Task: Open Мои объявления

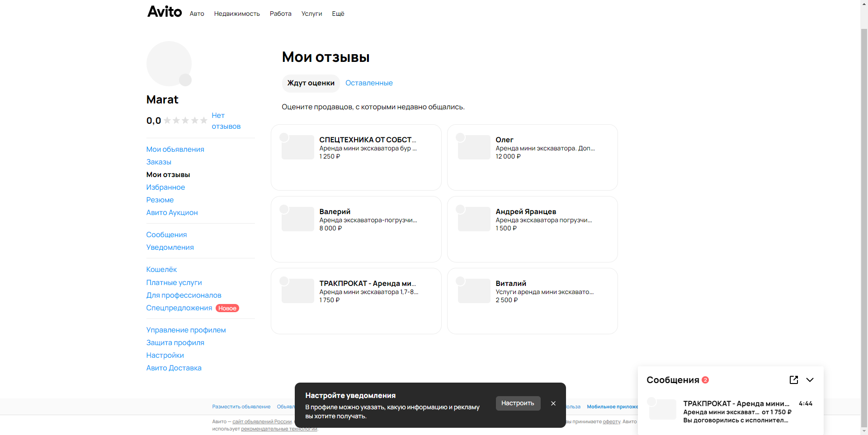Action: pyautogui.click(x=175, y=149)
